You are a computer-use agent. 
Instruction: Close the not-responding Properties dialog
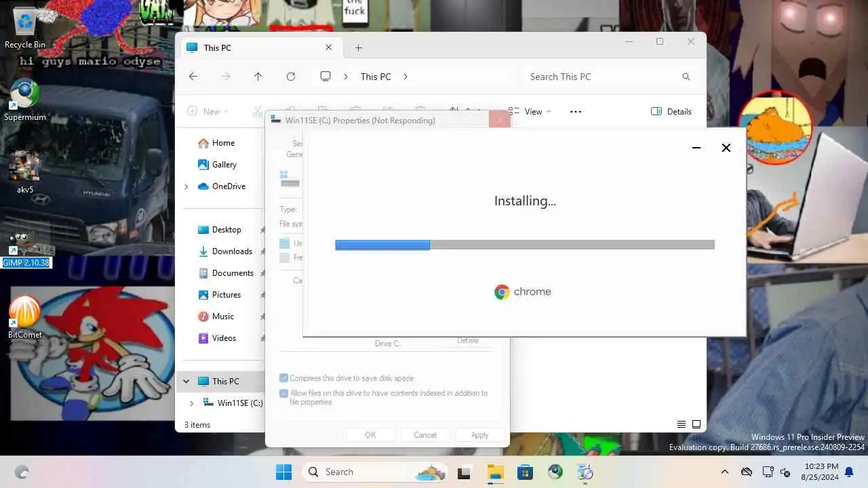(x=499, y=120)
